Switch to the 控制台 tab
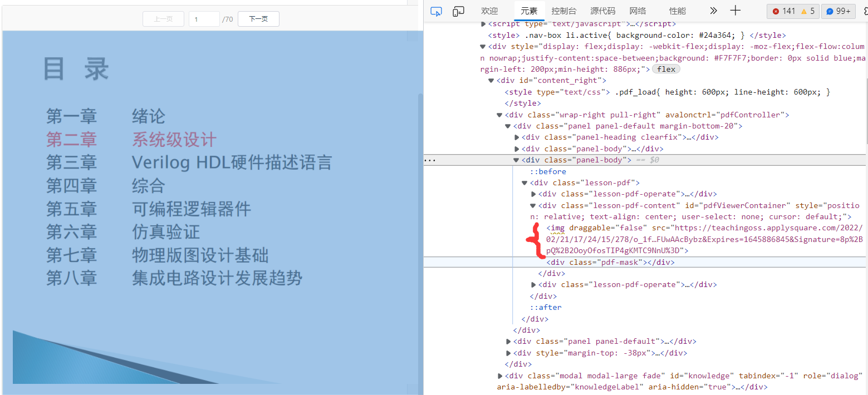Viewport: 868px width, 395px height. (564, 11)
